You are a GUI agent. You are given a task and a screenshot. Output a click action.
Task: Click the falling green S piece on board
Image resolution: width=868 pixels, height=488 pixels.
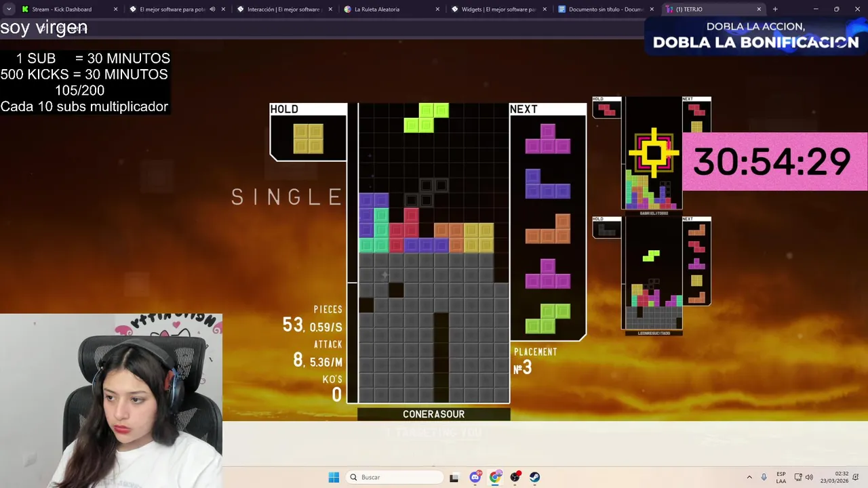pos(427,117)
